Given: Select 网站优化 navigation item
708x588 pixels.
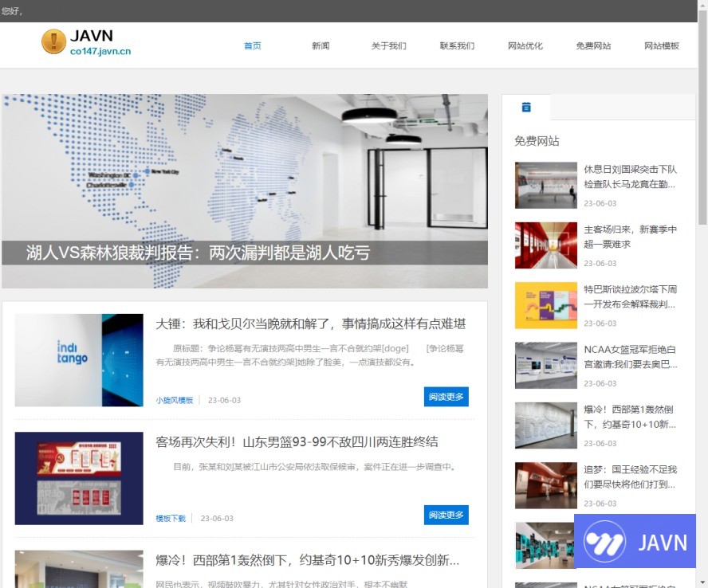Looking at the screenshot, I should click(525, 45).
